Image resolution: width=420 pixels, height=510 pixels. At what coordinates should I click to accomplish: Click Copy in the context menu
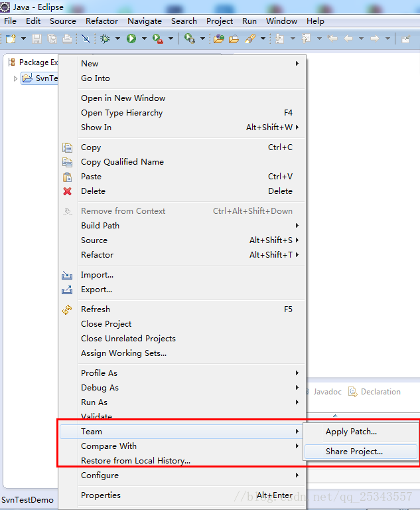click(182, 147)
